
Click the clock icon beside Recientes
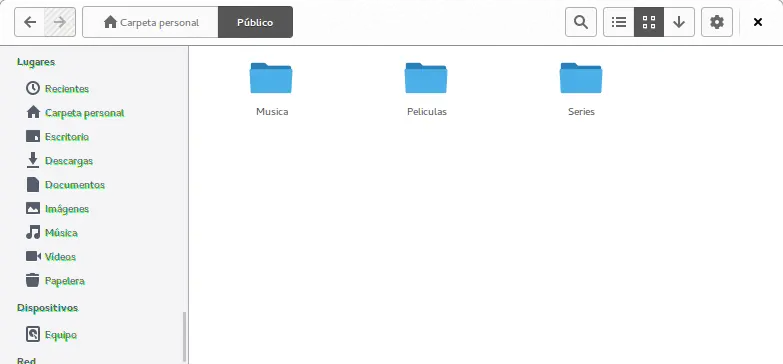(x=33, y=88)
